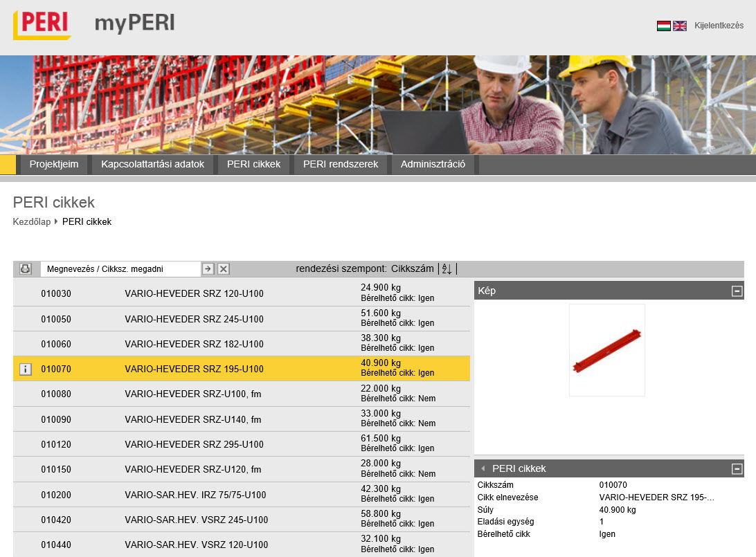Open the Adminisztráció menu
756x557 pixels.
point(433,164)
